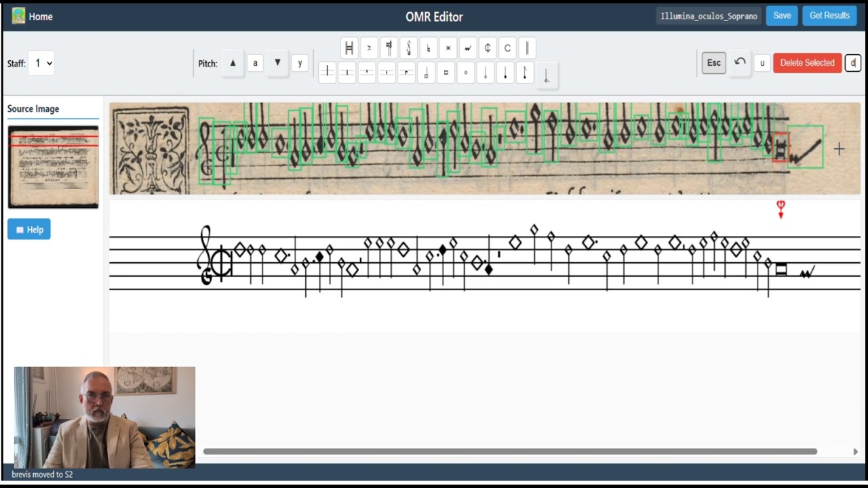The image size is (868, 488).
Task: Insert the fusa flagged note symbol
Action: point(525,73)
